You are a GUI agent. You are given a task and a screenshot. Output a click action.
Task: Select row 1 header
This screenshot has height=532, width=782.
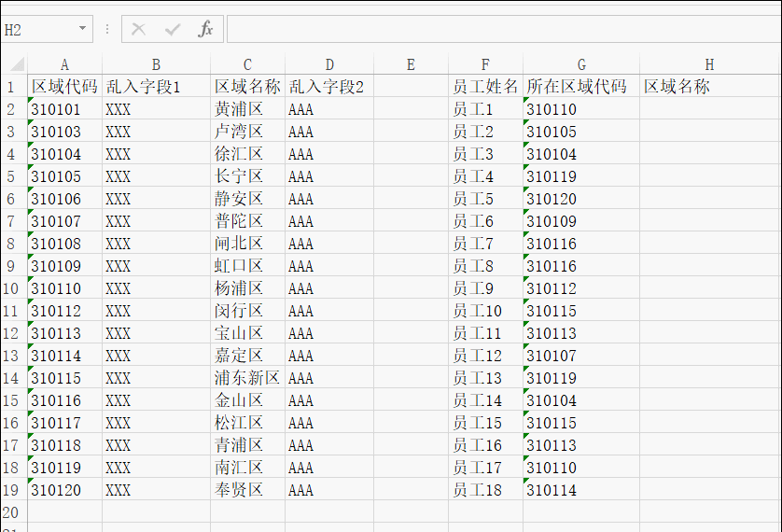[x=14, y=86]
